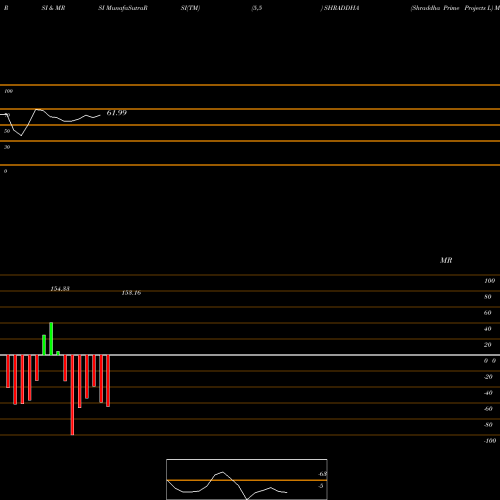500x500 pixels.
Task: Click the -68 label in mini chart
Action: [322, 474]
